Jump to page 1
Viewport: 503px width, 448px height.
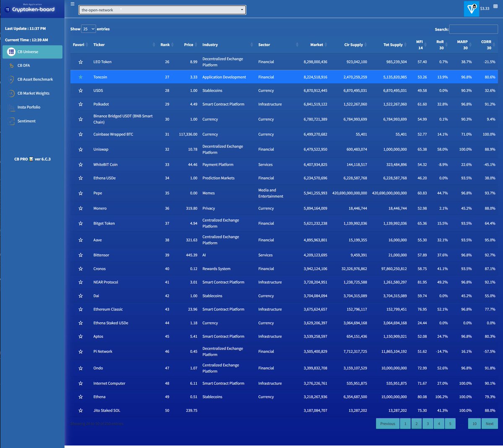(405, 424)
